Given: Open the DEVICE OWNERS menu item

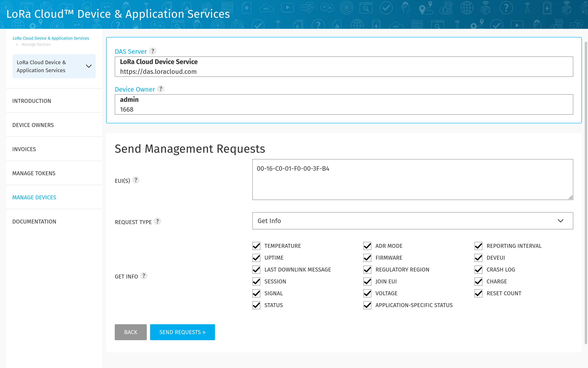Looking at the screenshot, I should point(54,125).
